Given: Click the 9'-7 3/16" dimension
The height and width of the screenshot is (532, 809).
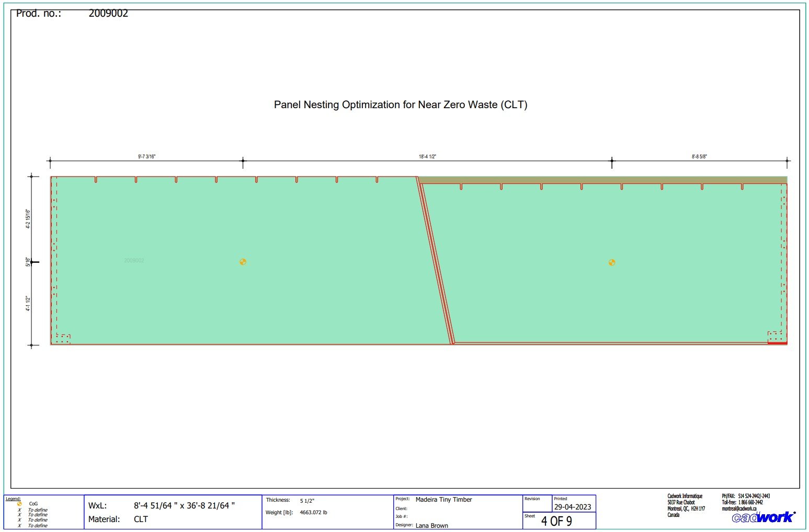Looking at the screenshot, I should pyautogui.click(x=147, y=156).
